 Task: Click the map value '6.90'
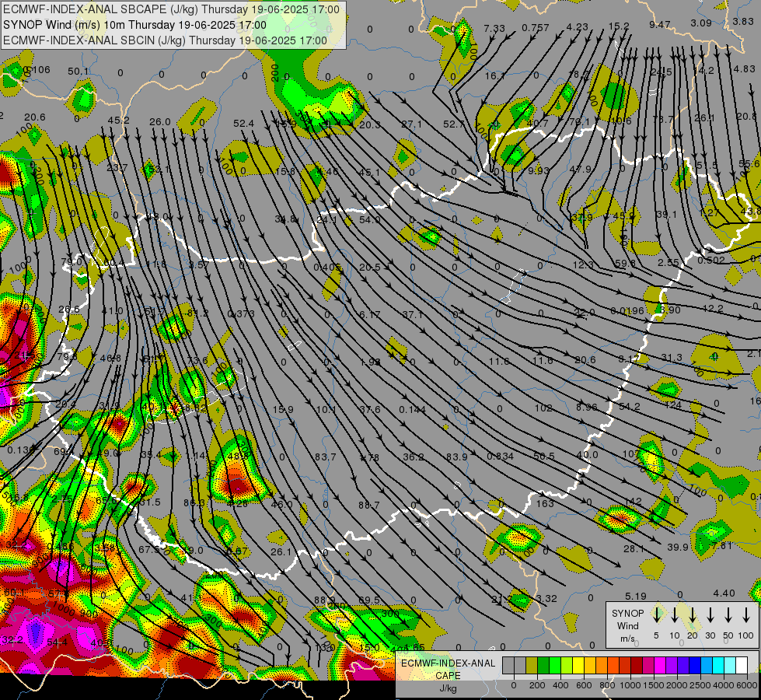(x=670, y=310)
